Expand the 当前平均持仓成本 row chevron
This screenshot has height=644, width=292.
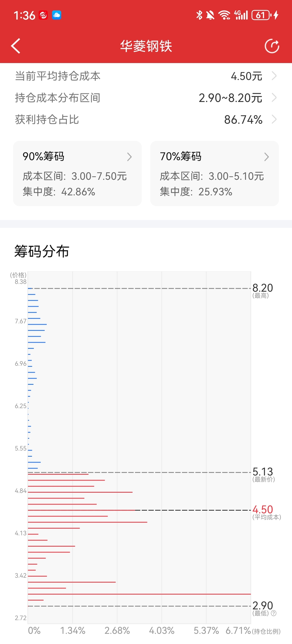(274, 76)
